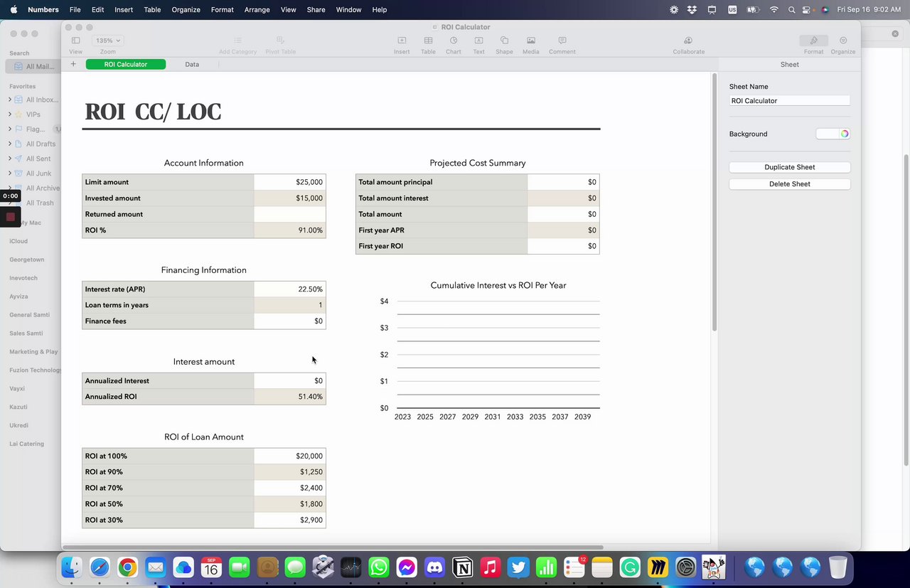Select the Invested amount $15,000 cell
The image size is (910, 588).
290,198
